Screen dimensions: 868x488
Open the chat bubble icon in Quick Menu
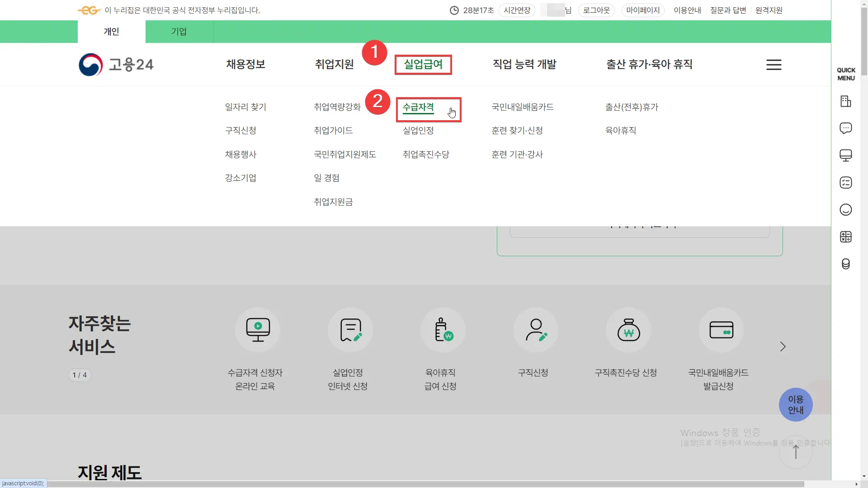tap(845, 128)
